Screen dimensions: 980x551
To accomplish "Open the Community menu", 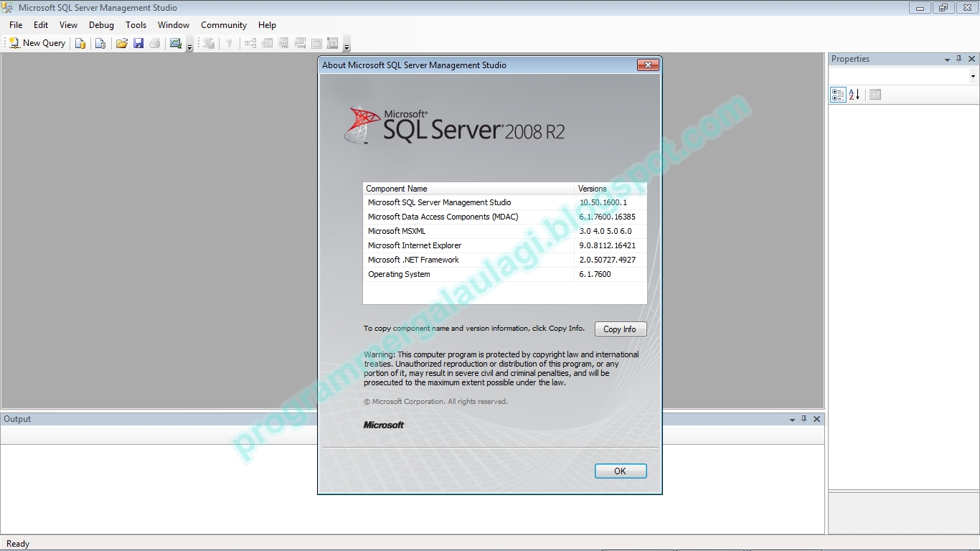I will pos(224,25).
